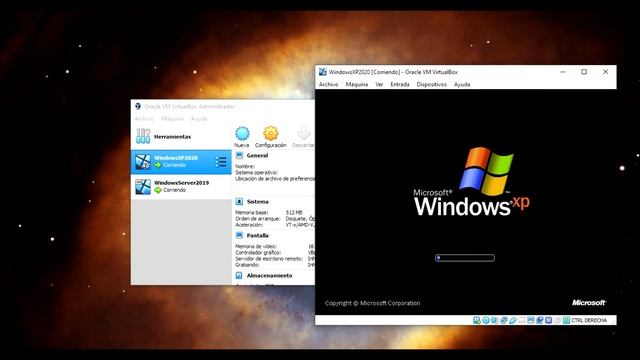Open the WindowsXP2020 machine menu list icon
This screenshot has width=640, height=360.
[221, 162]
